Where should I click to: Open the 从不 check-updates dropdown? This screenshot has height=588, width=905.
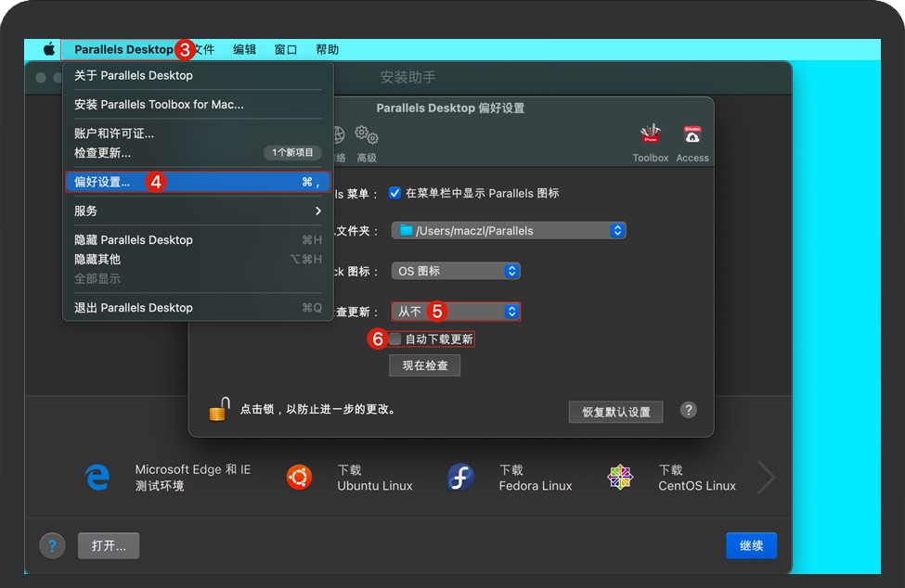click(456, 312)
